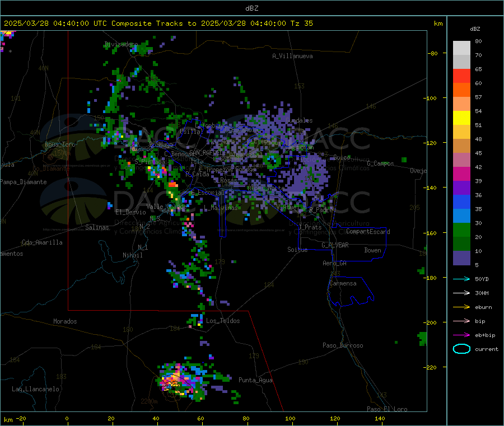The image size is (504, 426).
Task: Click the 'Lag.Llancanelo' map label
Action: point(35,389)
